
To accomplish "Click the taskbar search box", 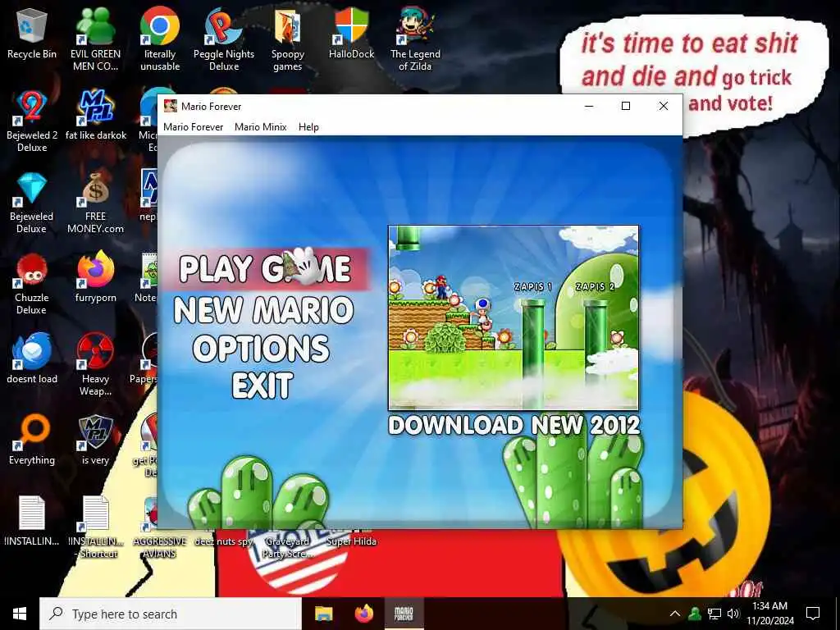I will click(x=171, y=614).
